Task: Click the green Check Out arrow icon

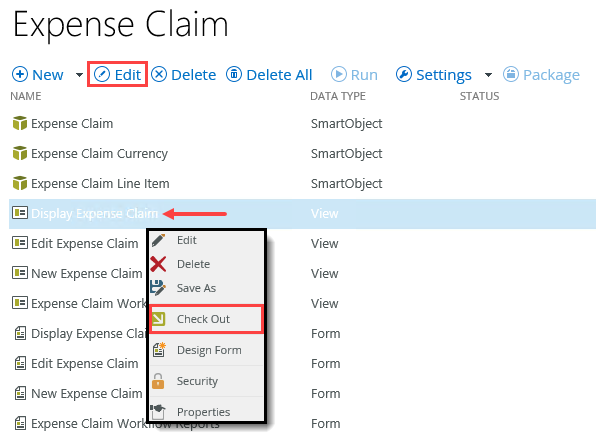Action: (158, 319)
